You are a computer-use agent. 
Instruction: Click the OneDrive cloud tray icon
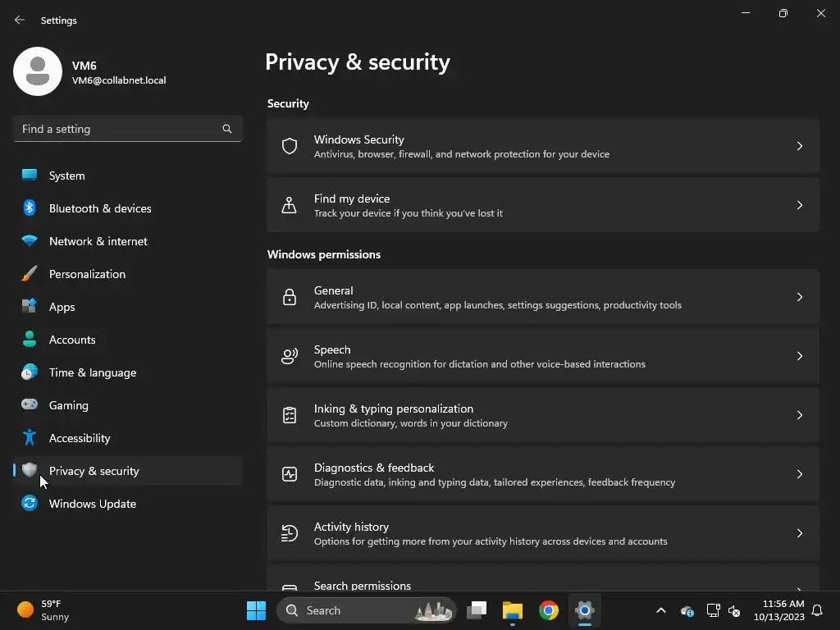(x=687, y=610)
